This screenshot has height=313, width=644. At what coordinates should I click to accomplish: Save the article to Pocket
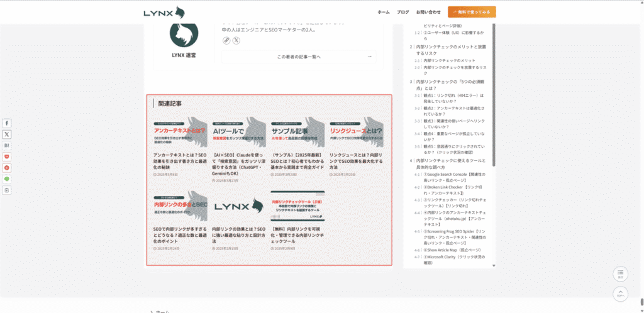(x=7, y=156)
